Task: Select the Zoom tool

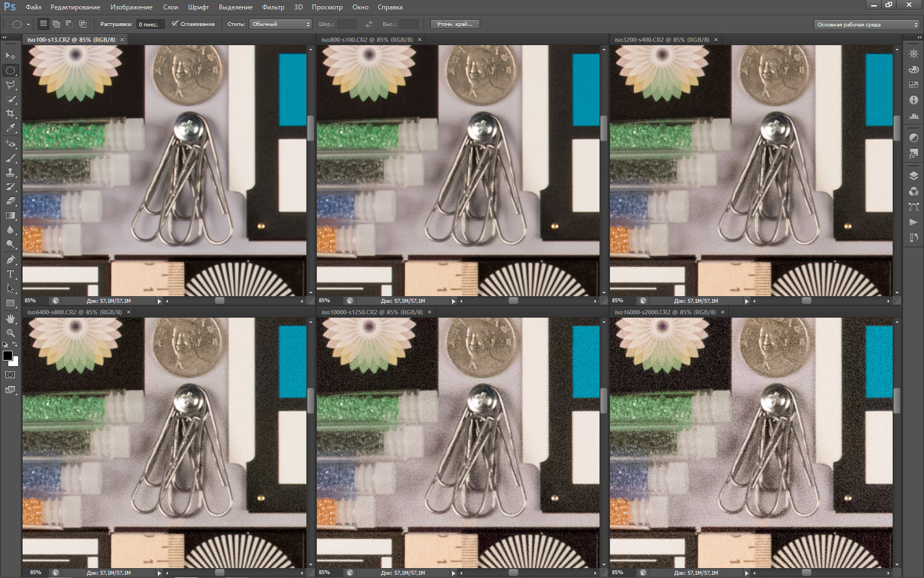Action: [10, 333]
